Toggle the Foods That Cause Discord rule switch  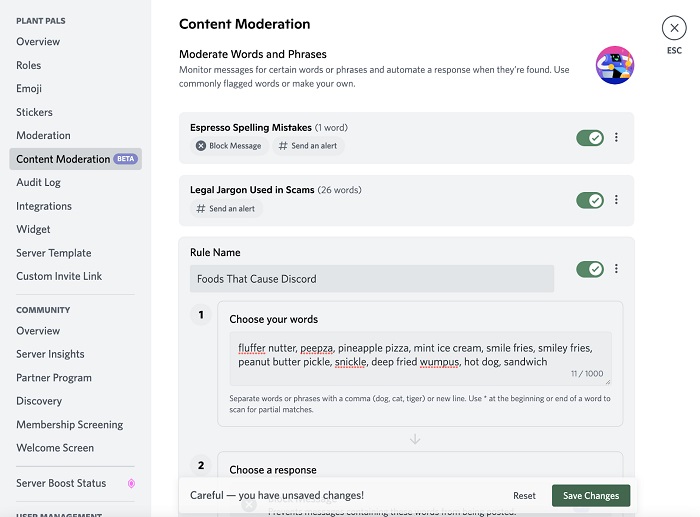coord(590,269)
